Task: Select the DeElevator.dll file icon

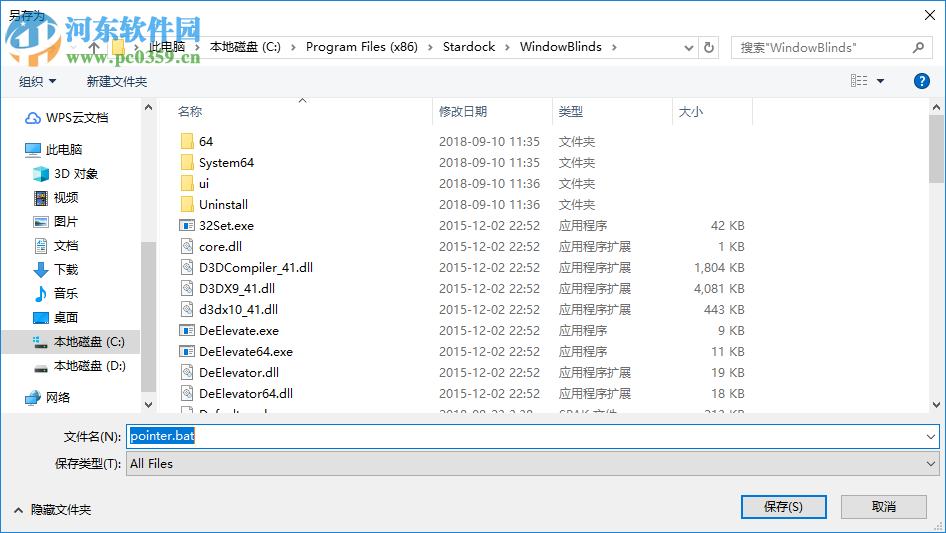Action: pos(187,372)
